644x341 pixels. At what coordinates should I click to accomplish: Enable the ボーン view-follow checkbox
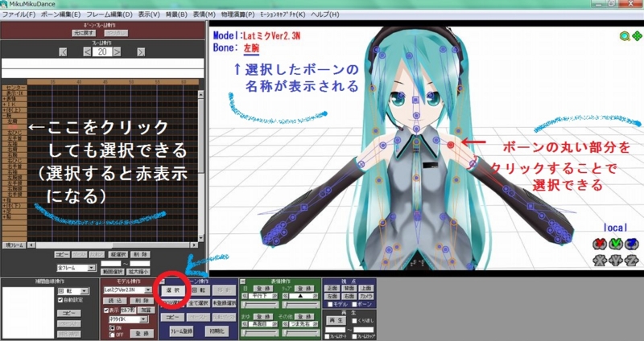pos(354,305)
